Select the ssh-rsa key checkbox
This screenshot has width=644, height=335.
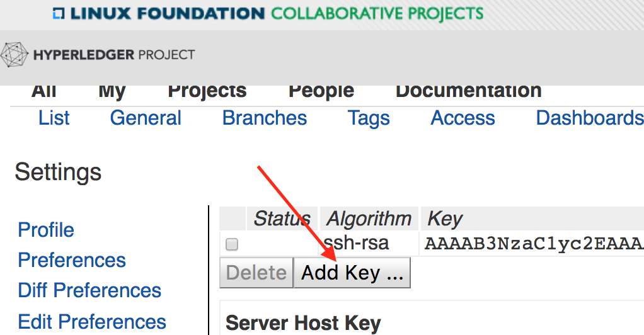point(232,244)
